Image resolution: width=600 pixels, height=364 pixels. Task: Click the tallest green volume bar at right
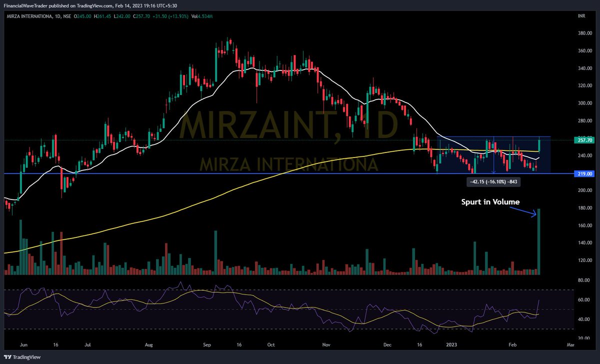(539, 242)
